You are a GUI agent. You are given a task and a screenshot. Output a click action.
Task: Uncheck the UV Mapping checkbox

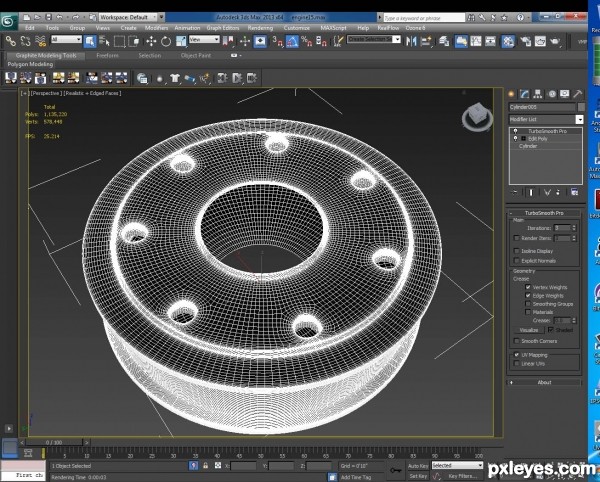point(516,355)
